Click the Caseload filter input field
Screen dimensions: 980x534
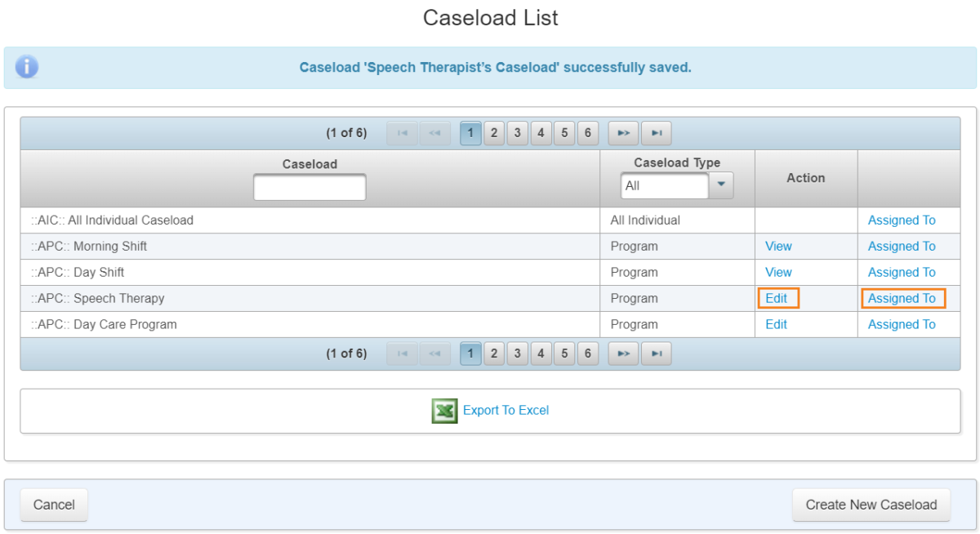[x=309, y=187]
